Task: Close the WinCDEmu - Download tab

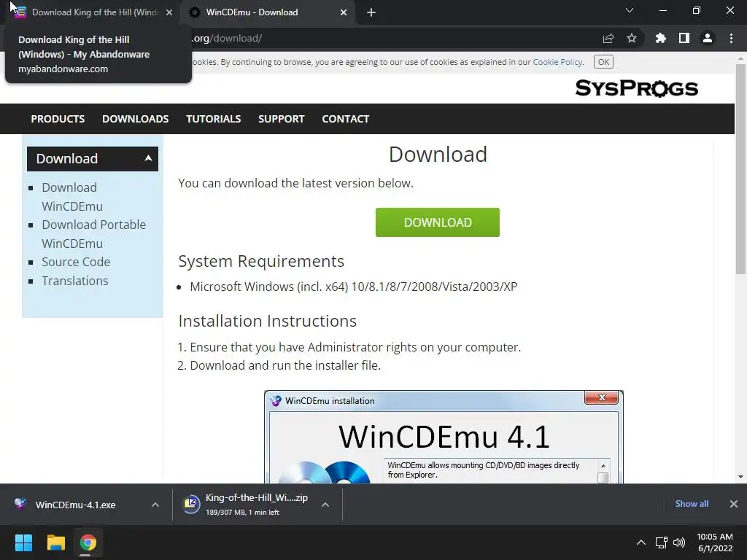Action: click(344, 12)
